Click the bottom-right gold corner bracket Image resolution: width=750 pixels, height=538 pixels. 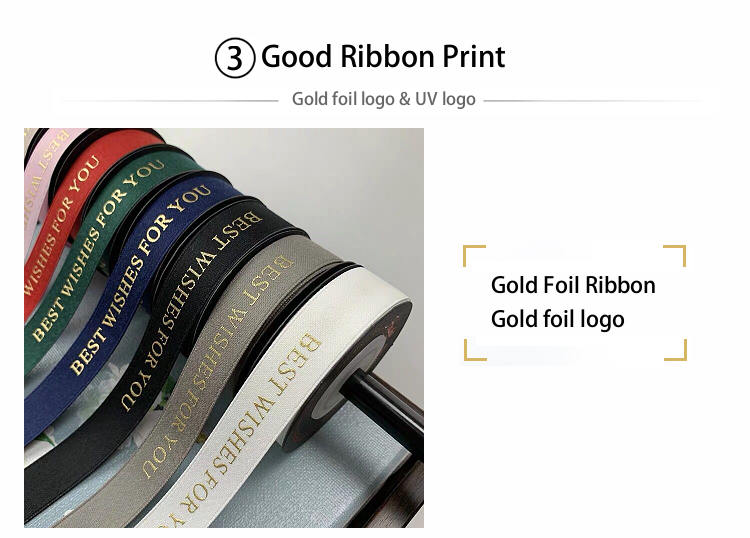(675, 350)
